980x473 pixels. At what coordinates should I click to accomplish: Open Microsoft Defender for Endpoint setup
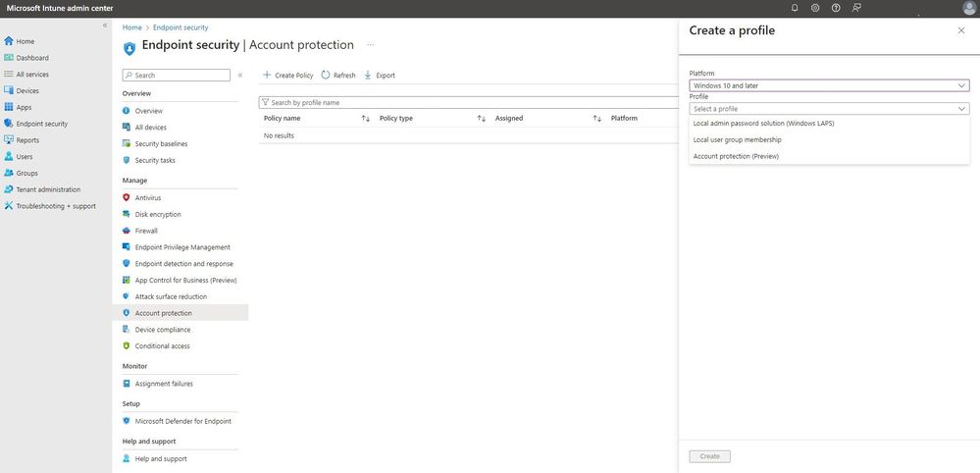pos(183,421)
